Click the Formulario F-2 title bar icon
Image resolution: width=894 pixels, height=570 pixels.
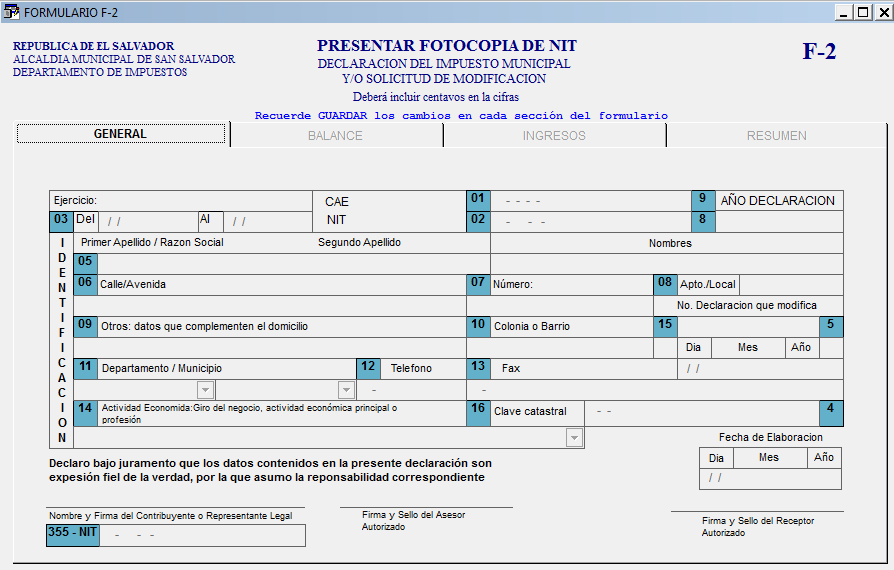(x=12, y=12)
